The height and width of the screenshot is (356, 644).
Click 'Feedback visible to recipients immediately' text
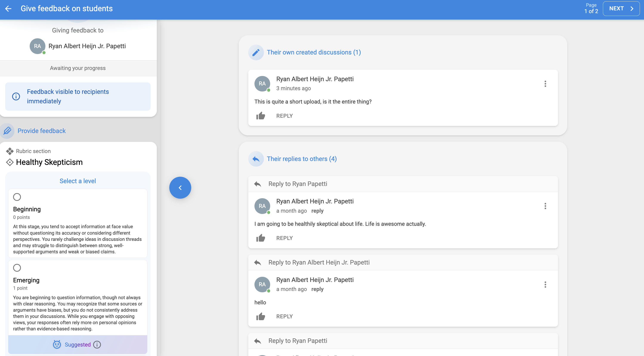[68, 96]
